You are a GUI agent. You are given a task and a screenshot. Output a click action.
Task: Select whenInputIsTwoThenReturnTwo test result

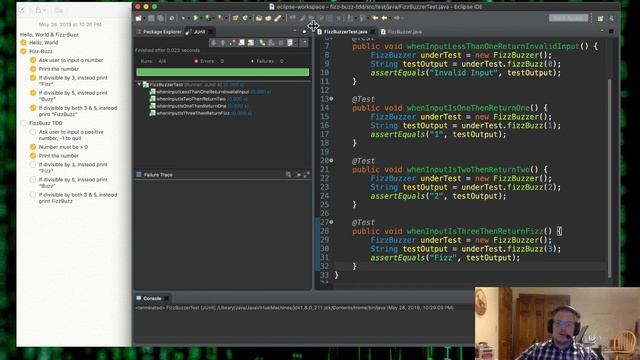tap(198, 99)
